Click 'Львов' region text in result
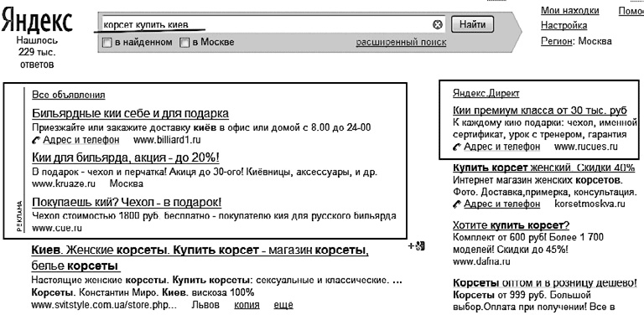644x315 pixels. tap(205, 305)
